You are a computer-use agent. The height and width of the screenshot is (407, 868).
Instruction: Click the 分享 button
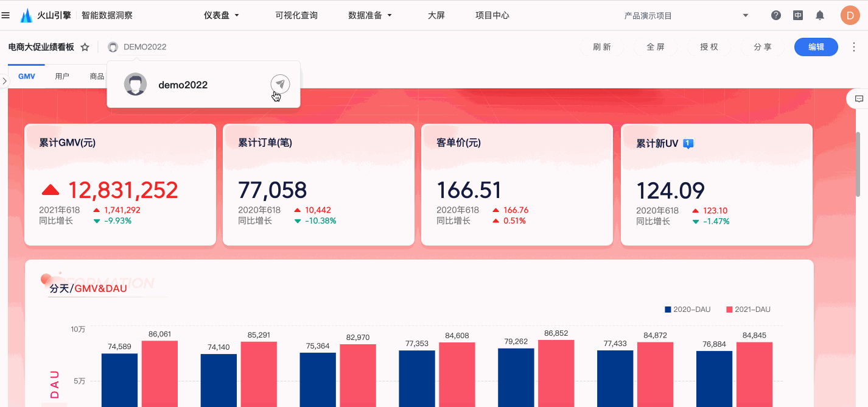[x=763, y=47]
